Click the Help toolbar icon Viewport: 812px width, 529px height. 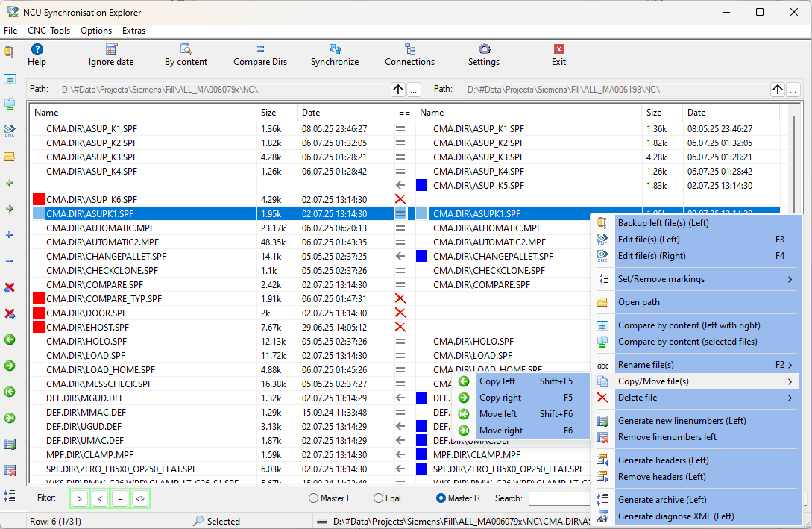click(37, 54)
